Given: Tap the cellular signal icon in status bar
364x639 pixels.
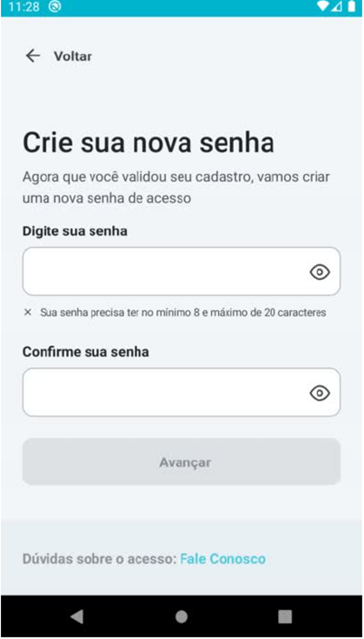Looking at the screenshot, I should tap(337, 7).
